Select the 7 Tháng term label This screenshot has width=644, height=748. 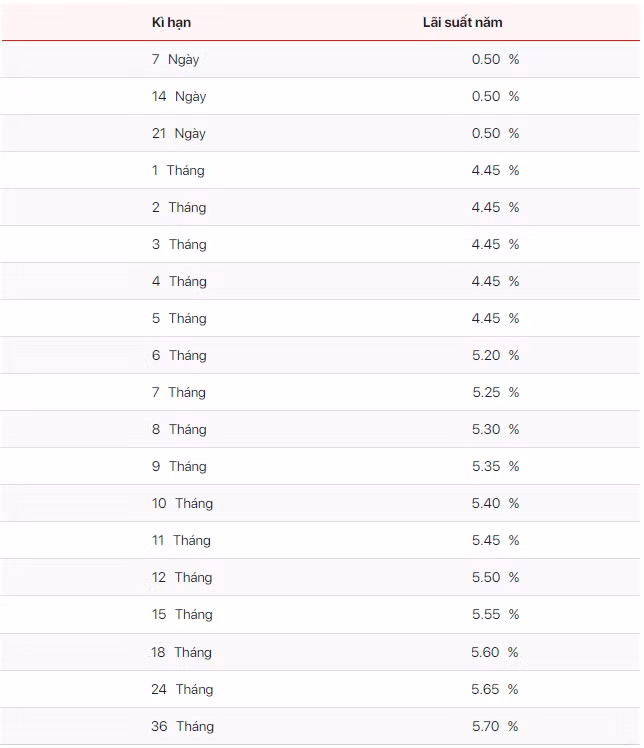point(178,392)
